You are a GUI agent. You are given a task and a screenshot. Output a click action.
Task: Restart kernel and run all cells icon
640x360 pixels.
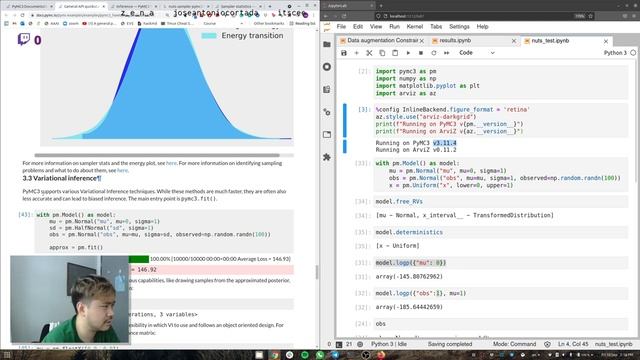pos(447,53)
